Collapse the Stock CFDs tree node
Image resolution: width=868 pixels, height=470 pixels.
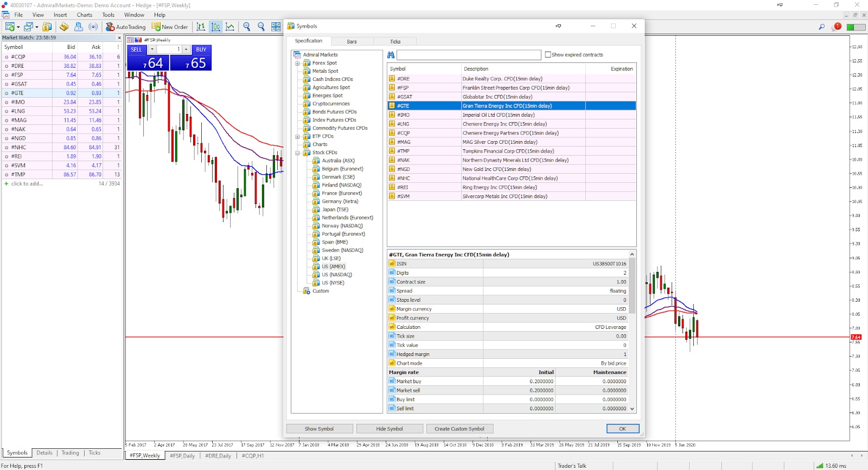point(297,153)
